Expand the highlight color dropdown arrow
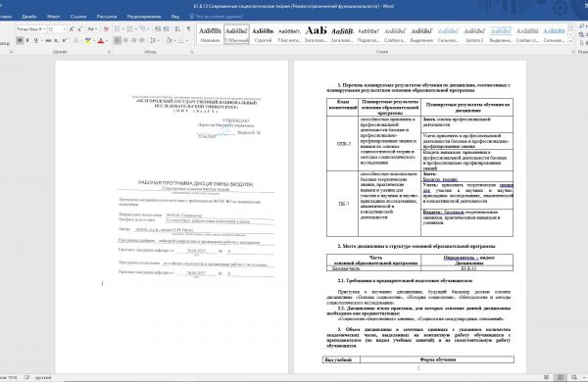 click(94, 40)
